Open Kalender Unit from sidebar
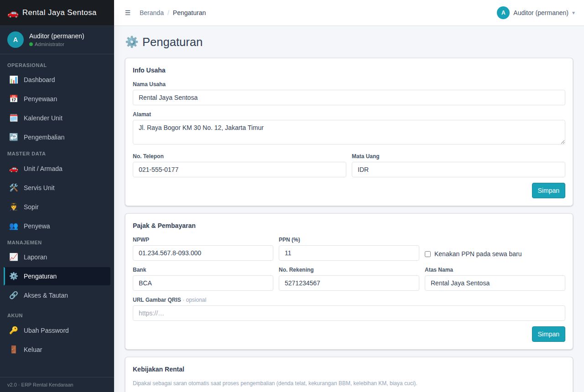Screen dimensions: 584x392 coord(57,118)
